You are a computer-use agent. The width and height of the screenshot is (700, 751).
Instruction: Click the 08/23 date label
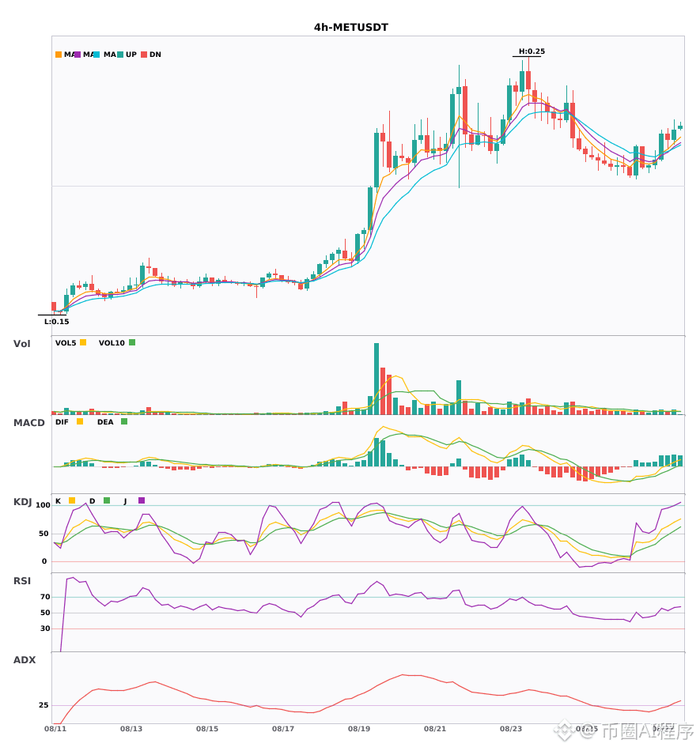tap(511, 729)
